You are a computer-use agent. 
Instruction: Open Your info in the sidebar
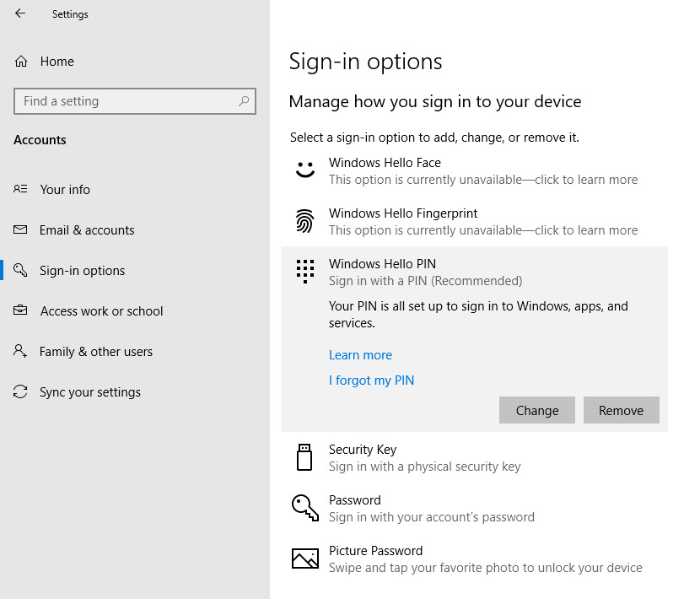[x=65, y=190]
